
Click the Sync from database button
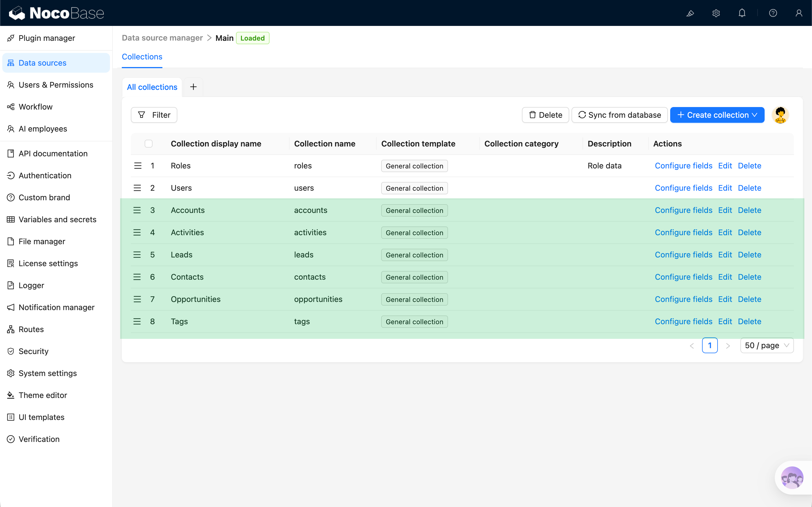coord(619,115)
